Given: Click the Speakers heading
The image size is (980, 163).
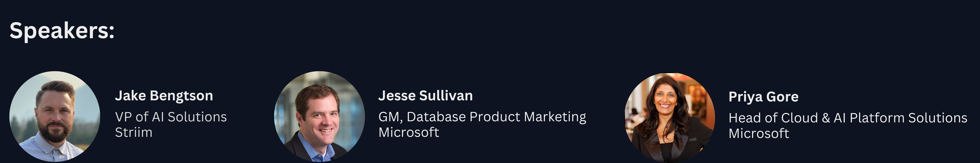Looking at the screenshot, I should point(62,30).
